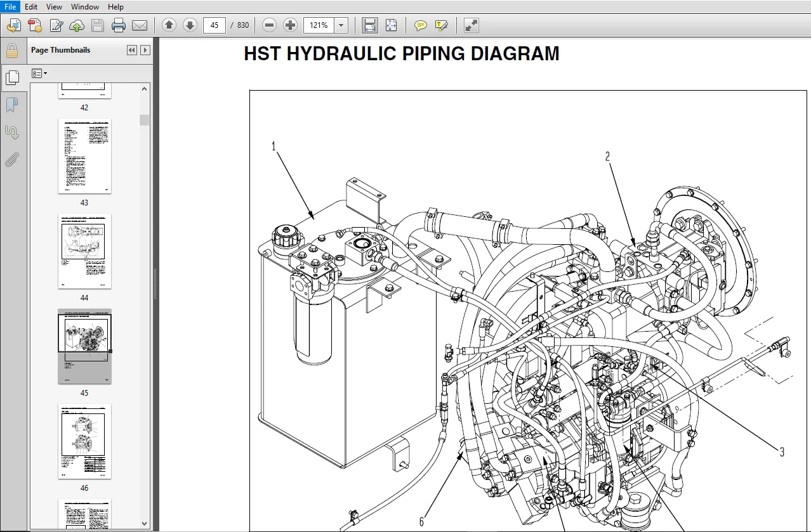Viewport: 811px width, 532px height.
Task: Open the File menu
Action: (x=10, y=6)
